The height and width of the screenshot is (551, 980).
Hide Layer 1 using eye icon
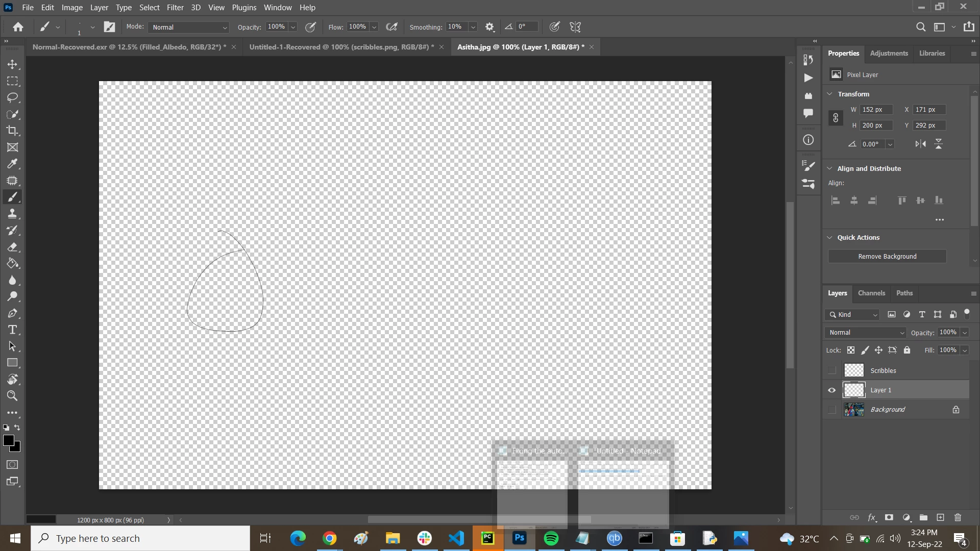coord(832,390)
